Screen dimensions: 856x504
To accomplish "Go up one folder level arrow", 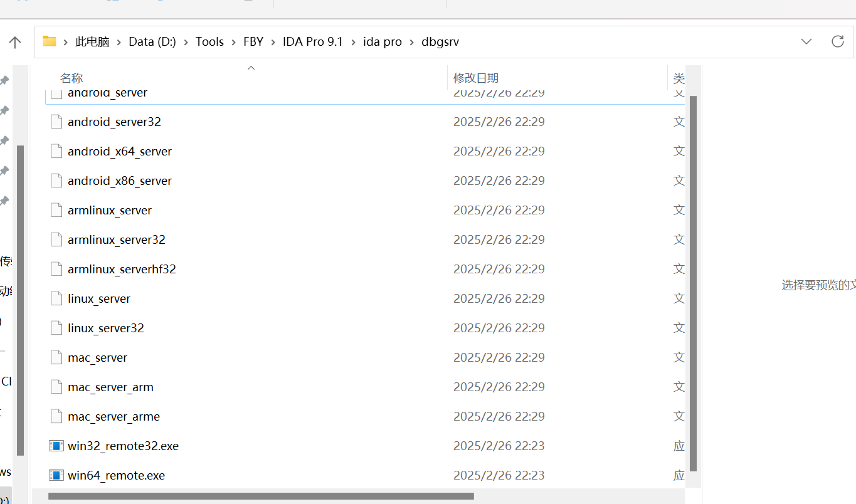I will click(x=15, y=42).
